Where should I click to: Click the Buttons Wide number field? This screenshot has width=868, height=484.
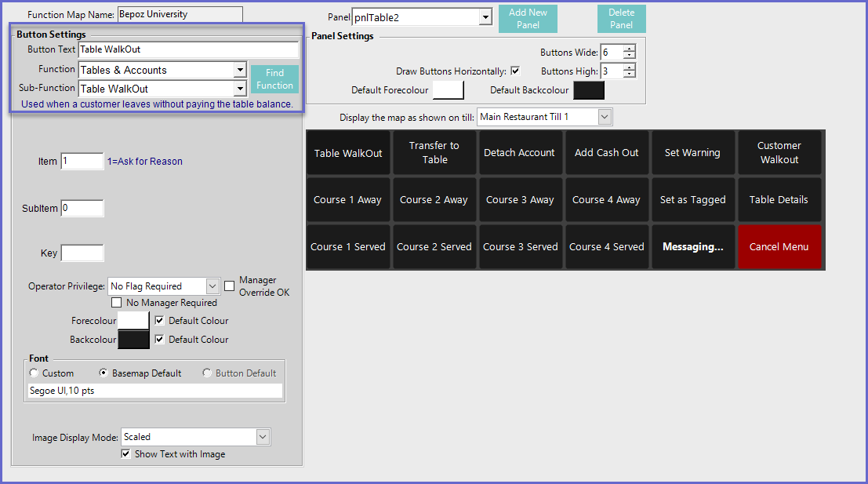(612, 52)
